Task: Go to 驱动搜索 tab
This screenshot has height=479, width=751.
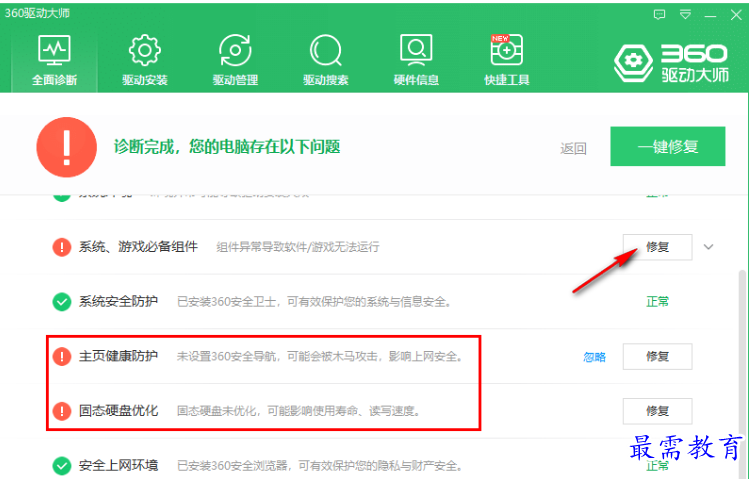Action: (x=326, y=60)
